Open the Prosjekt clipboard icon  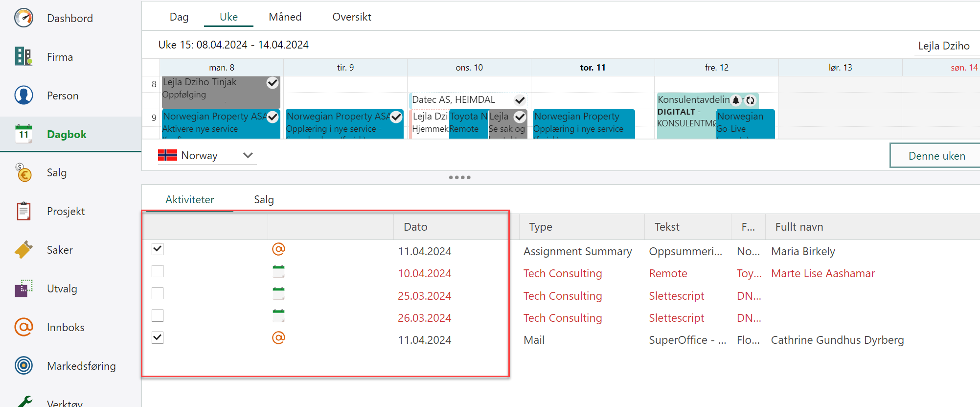(x=23, y=211)
